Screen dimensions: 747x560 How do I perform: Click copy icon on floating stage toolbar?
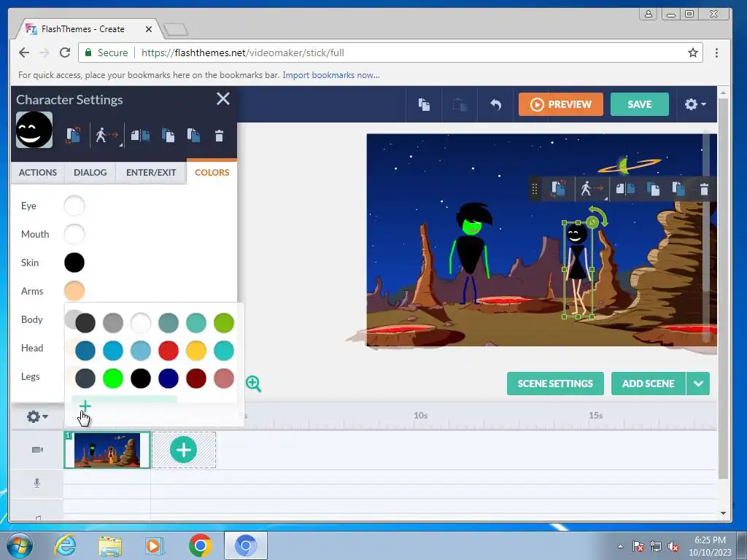point(653,189)
